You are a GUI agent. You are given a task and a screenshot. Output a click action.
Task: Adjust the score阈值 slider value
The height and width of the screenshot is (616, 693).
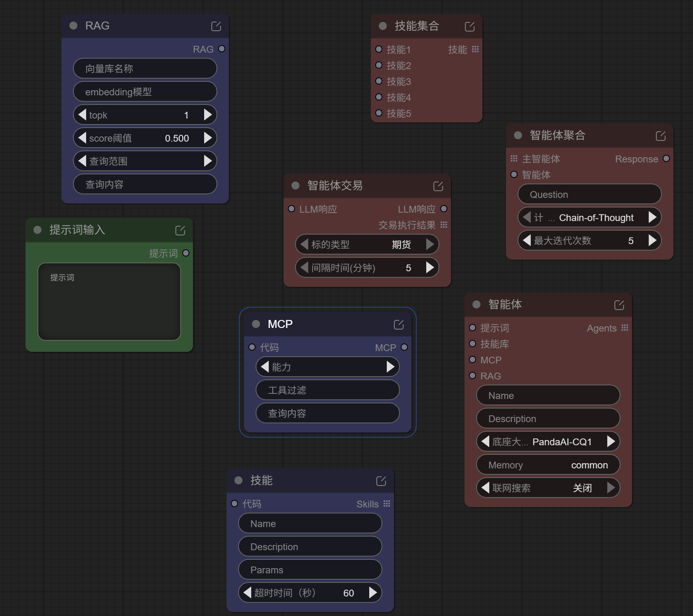(x=145, y=138)
